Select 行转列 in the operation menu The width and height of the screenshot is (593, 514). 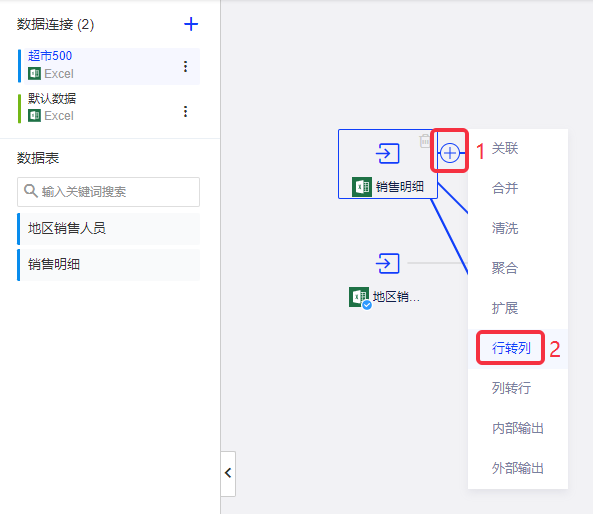pos(511,348)
